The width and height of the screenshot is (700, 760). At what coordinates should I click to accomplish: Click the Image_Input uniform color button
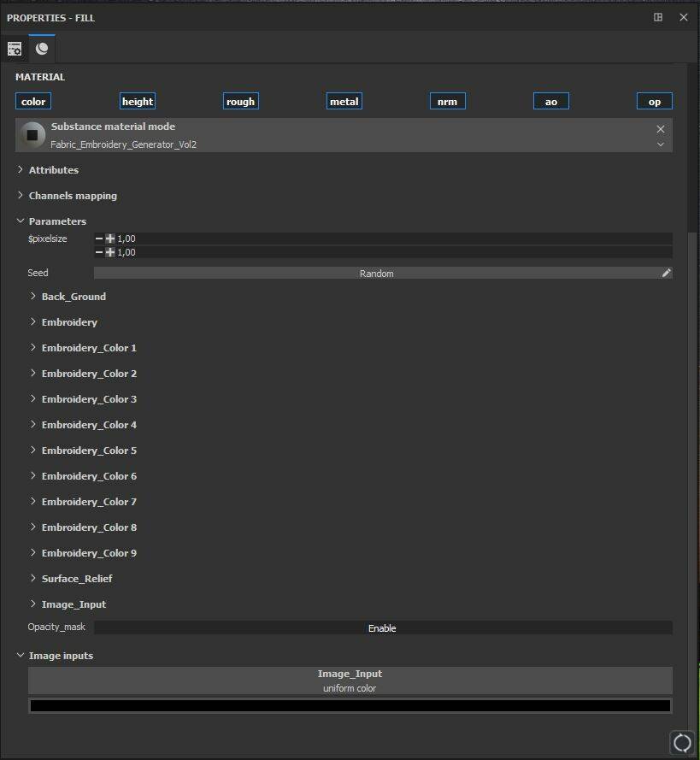coord(350,680)
